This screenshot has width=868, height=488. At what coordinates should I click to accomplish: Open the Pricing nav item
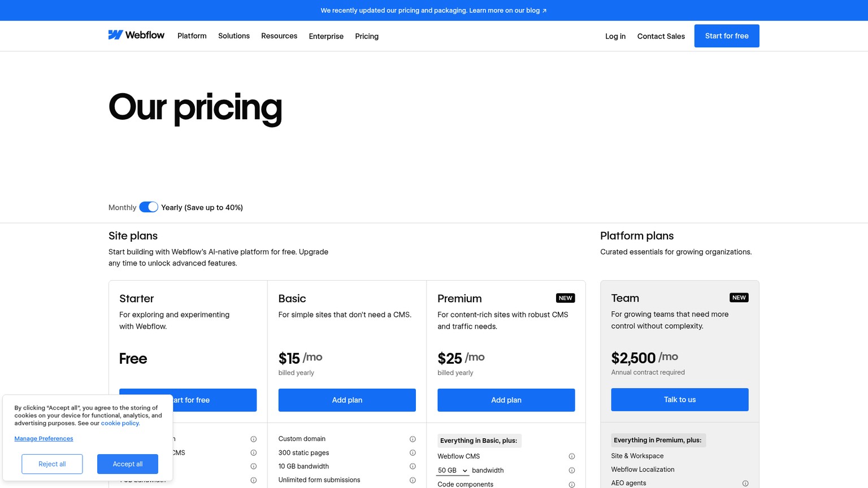point(367,36)
